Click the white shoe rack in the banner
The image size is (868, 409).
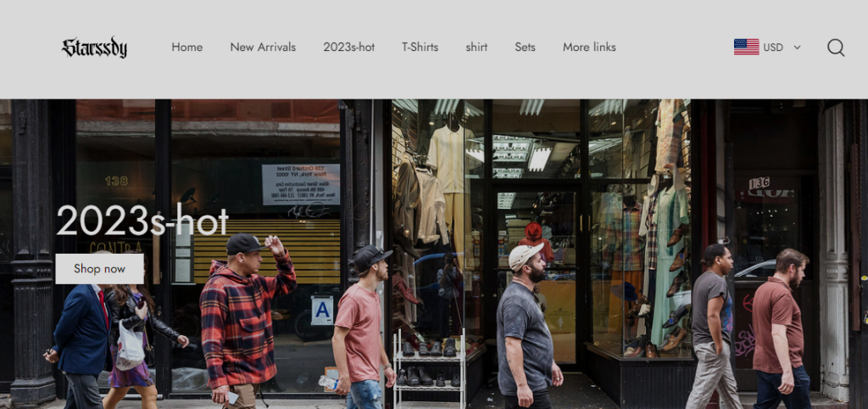tap(430, 368)
